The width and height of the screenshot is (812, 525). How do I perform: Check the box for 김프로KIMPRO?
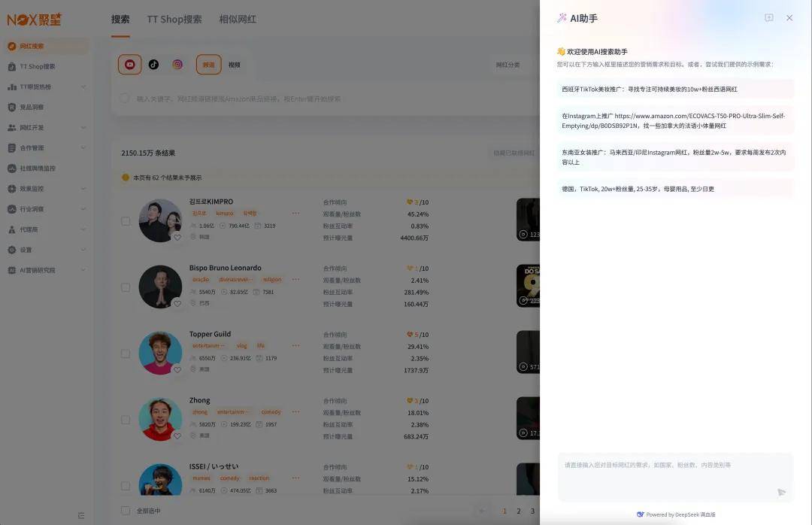click(x=126, y=221)
